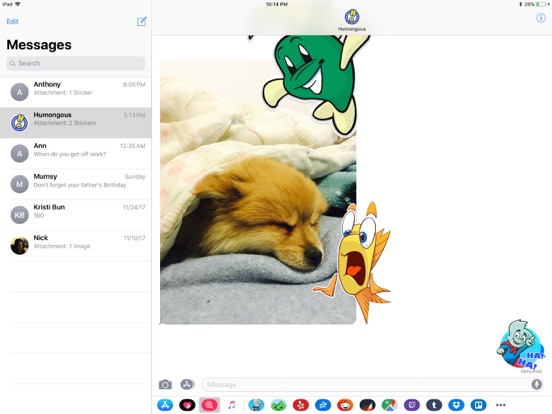The width and height of the screenshot is (552, 414).
Task: Open conversation details info icon
Action: (x=541, y=18)
